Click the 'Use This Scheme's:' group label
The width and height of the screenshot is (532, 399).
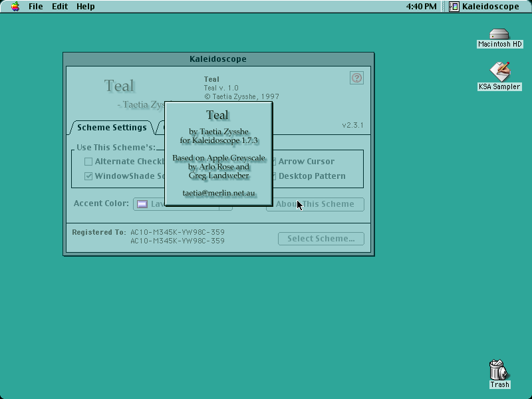pyautogui.click(x=116, y=148)
